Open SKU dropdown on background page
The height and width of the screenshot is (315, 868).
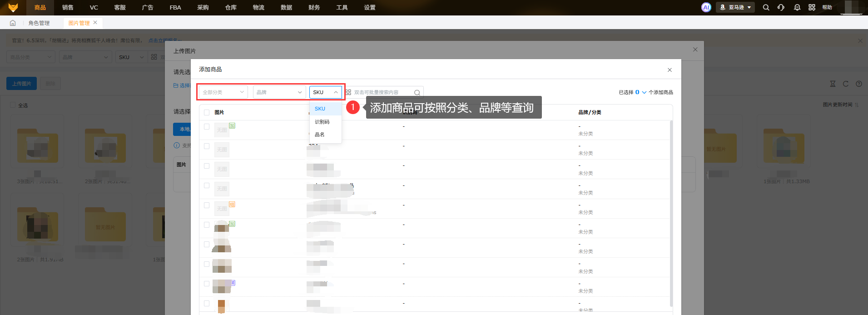click(x=131, y=57)
